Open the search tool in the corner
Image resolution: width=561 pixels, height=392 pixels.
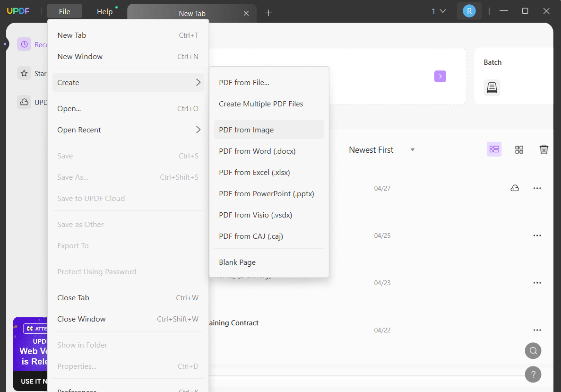click(x=533, y=350)
